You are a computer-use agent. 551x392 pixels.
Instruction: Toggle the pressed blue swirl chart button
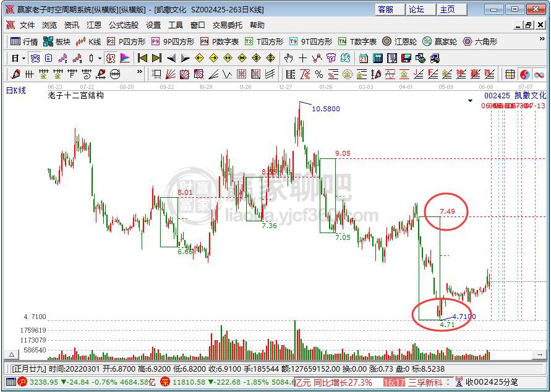point(35,58)
